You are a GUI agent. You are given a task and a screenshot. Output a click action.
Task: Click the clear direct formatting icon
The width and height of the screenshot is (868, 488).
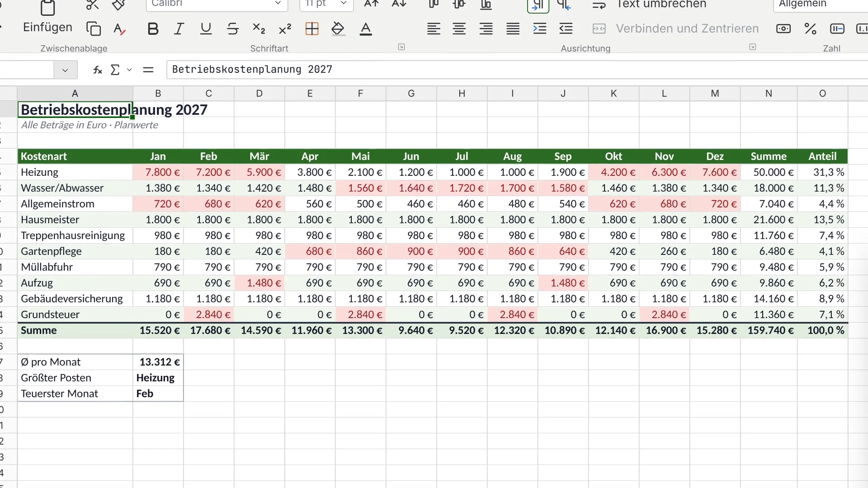click(119, 29)
